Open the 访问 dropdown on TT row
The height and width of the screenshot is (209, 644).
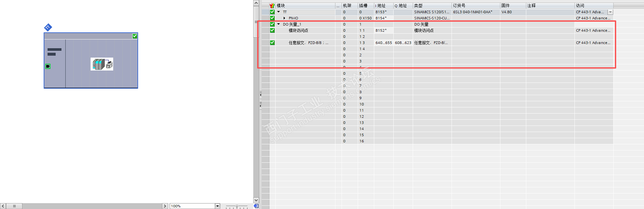tap(610, 12)
